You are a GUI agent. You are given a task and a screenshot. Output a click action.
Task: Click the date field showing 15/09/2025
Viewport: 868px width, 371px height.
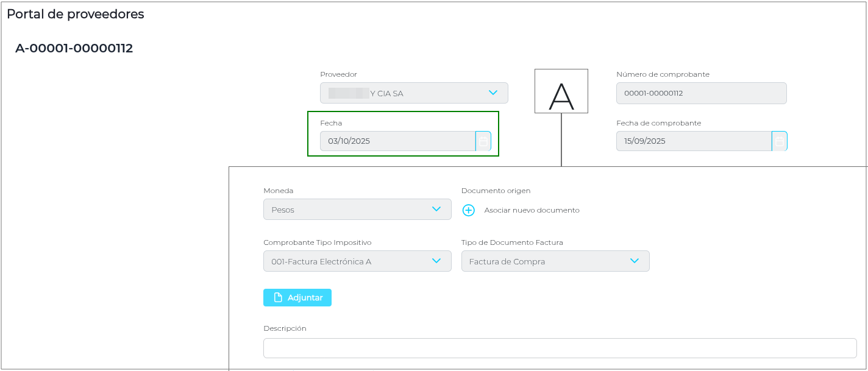(693, 141)
